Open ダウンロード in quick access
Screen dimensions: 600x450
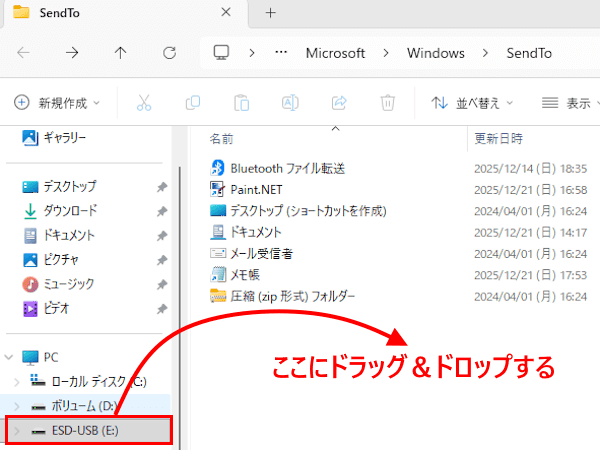[x=60, y=211]
